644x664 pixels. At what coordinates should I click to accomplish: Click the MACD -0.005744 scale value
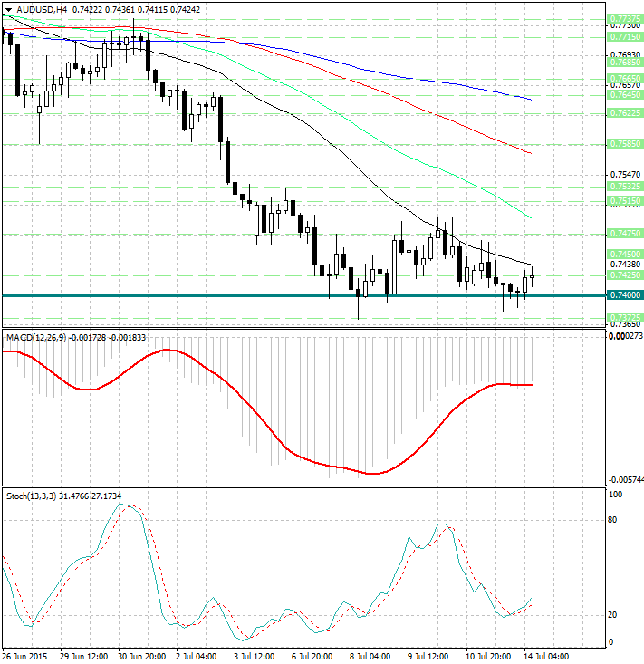[x=623, y=479]
